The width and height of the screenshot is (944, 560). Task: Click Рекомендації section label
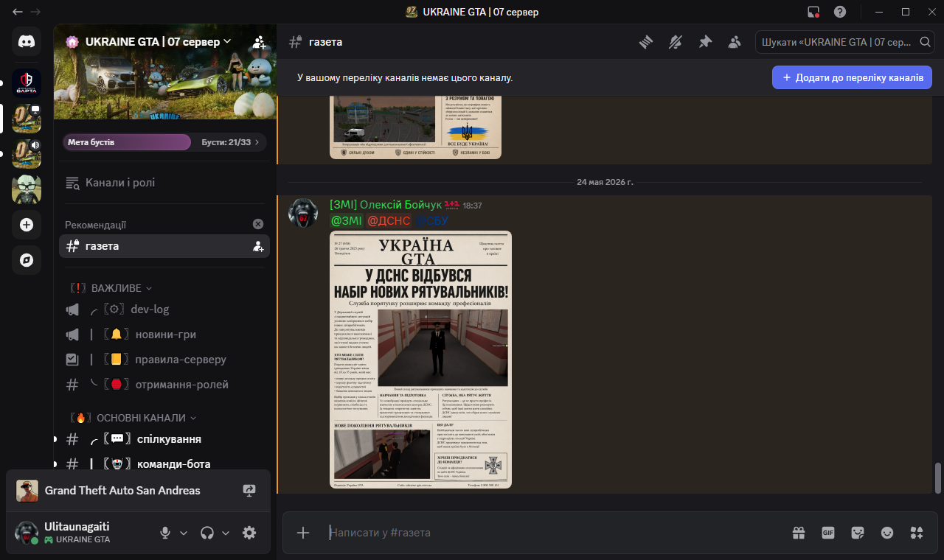coord(96,225)
